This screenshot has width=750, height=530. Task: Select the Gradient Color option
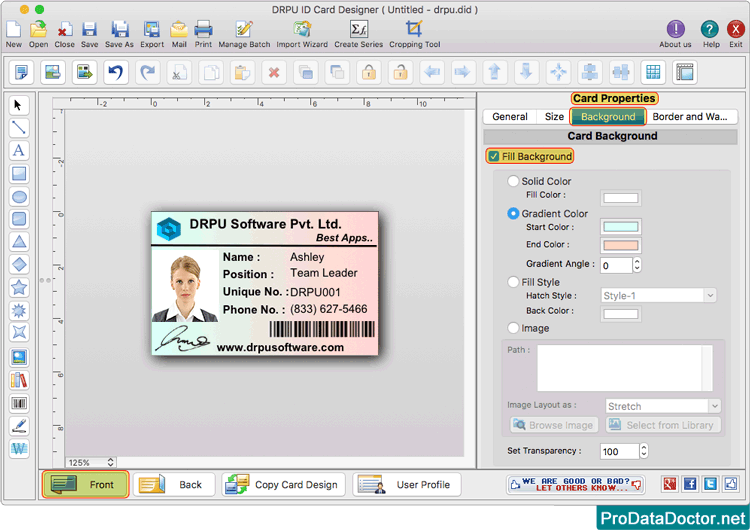pyautogui.click(x=513, y=213)
